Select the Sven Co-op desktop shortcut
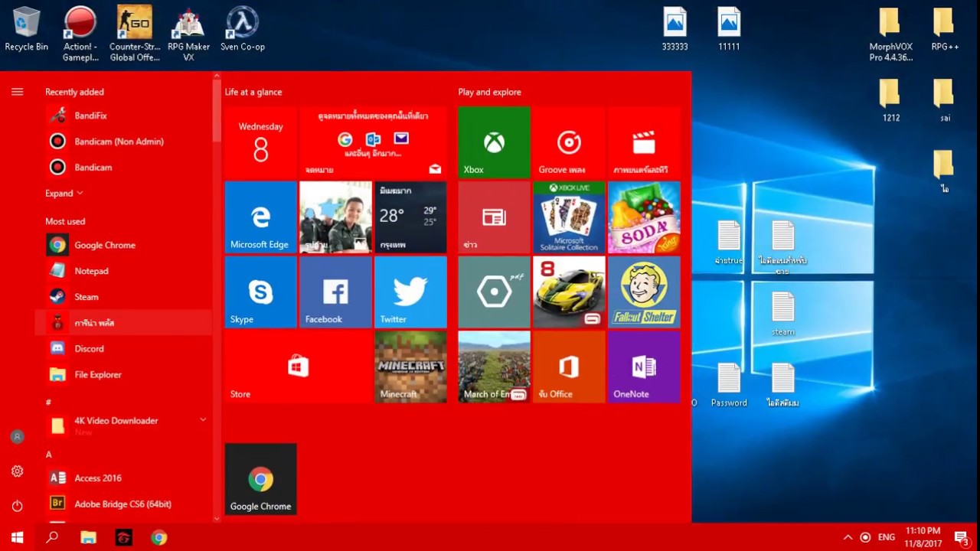 point(242,29)
